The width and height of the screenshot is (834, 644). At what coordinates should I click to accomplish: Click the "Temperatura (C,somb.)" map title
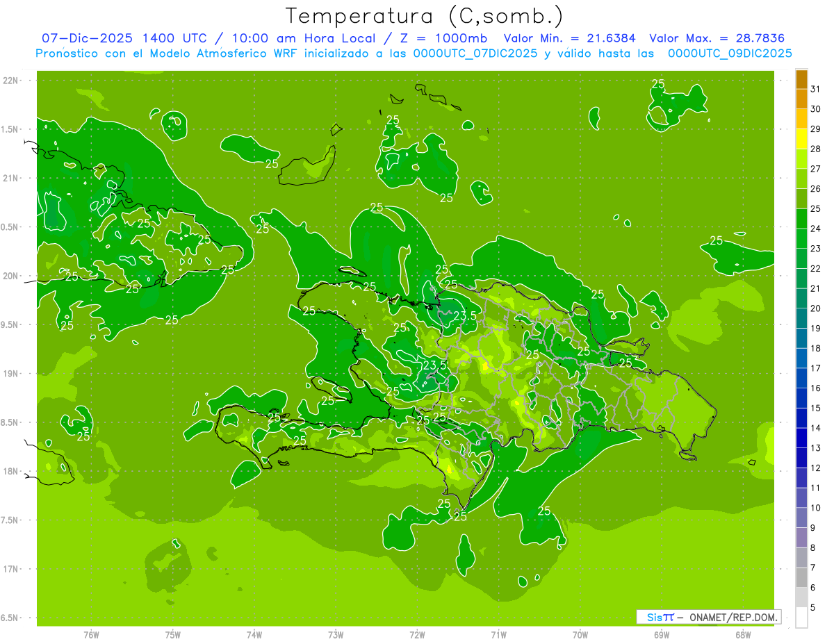[x=425, y=16]
